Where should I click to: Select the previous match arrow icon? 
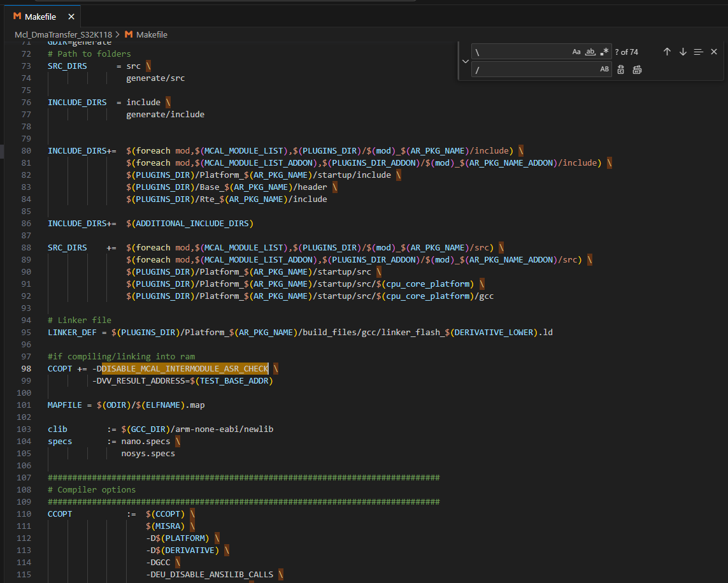coord(667,52)
